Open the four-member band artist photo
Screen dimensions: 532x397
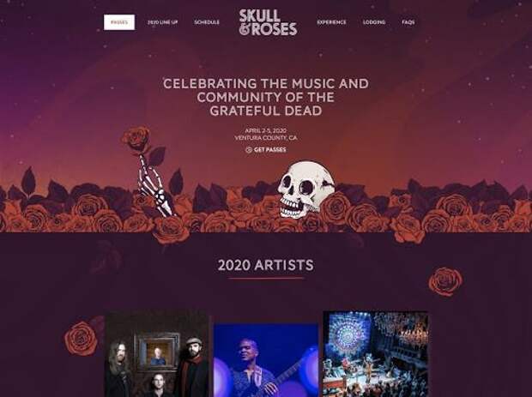[156, 354]
